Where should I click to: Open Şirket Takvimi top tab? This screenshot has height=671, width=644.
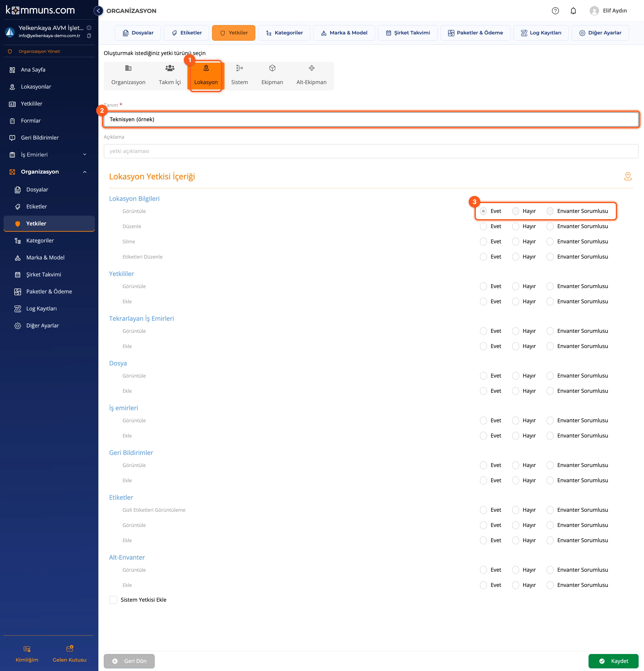(408, 33)
